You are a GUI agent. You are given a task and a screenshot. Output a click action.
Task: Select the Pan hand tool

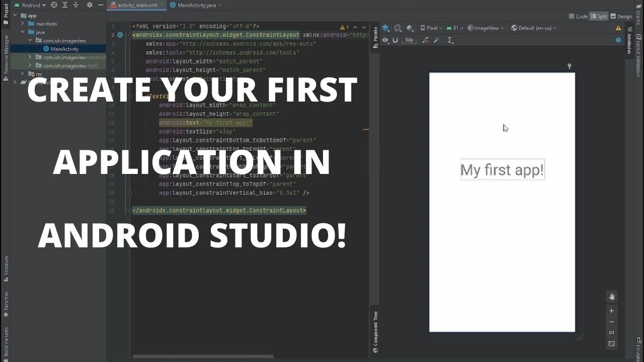tap(612, 297)
